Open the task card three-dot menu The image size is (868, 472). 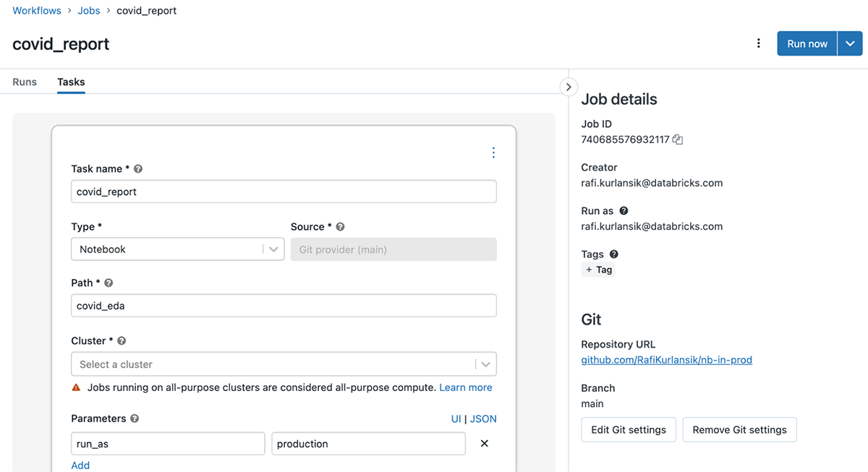point(493,153)
